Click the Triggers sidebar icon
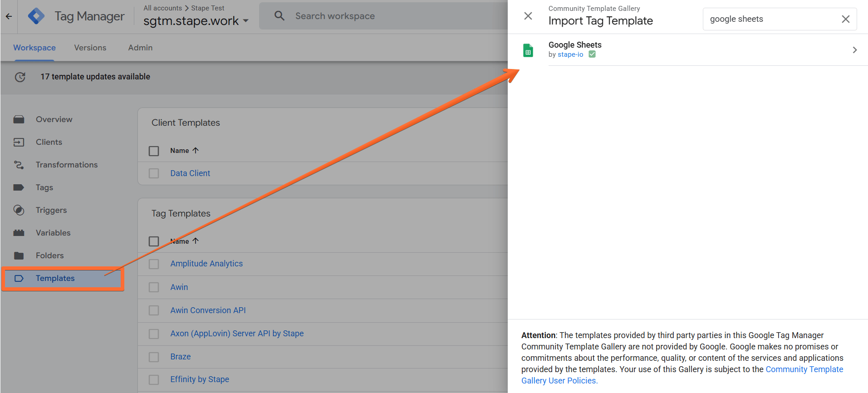The height and width of the screenshot is (393, 868). [19, 210]
